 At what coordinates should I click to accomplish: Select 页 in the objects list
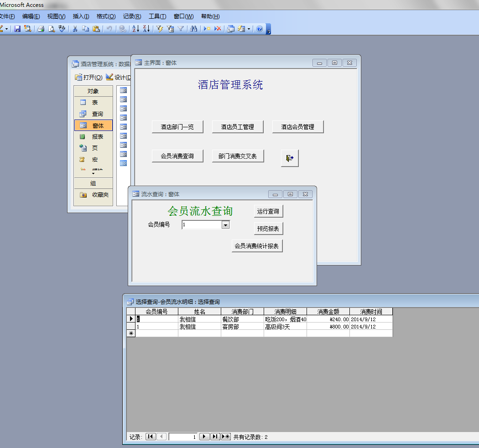(x=93, y=148)
